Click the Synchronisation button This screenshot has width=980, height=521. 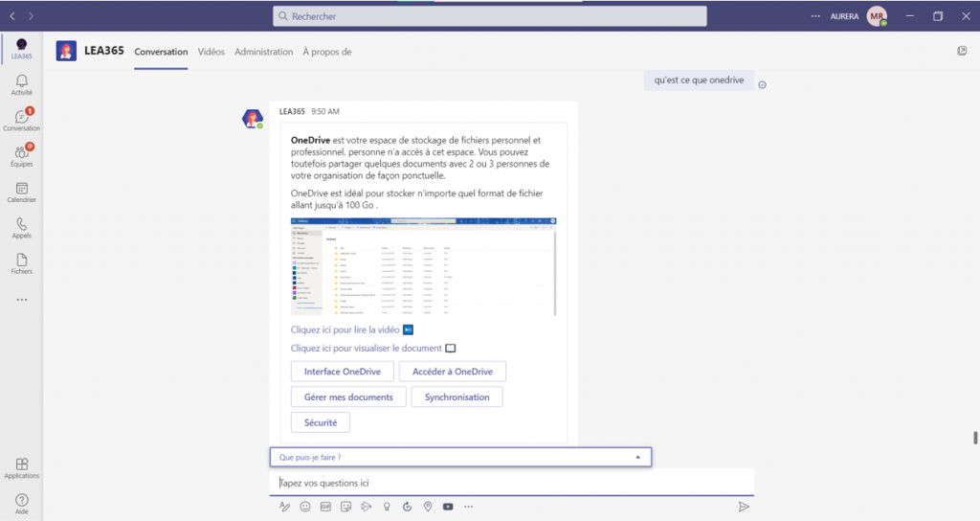coord(457,397)
